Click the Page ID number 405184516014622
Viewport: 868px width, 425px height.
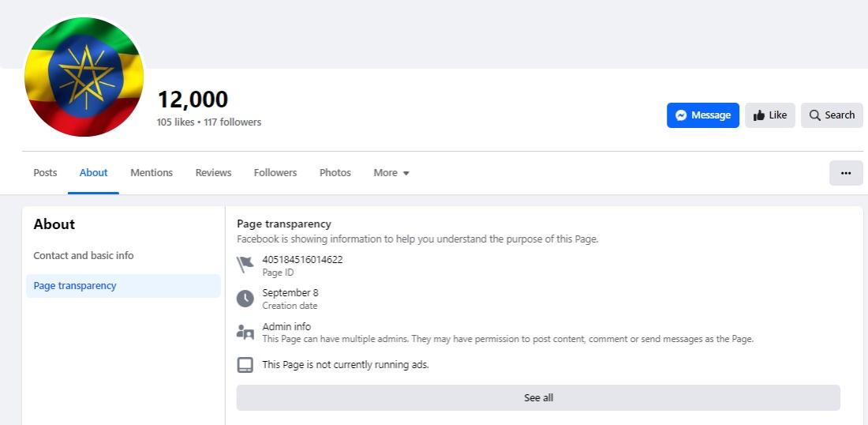pyautogui.click(x=302, y=259)
